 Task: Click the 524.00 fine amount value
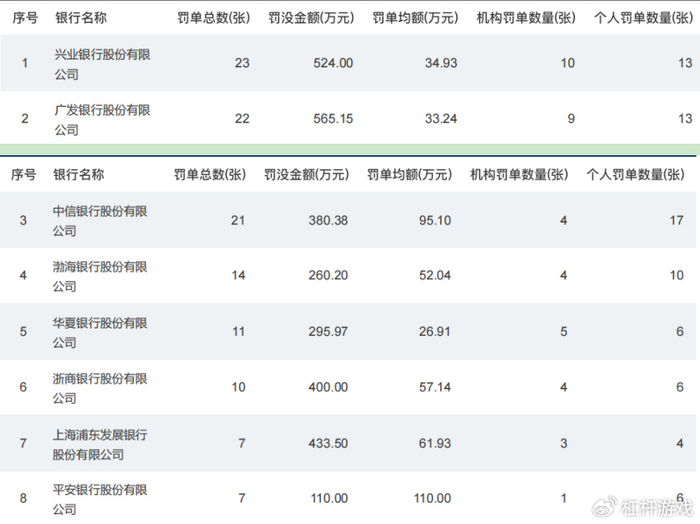click(333, 63)
